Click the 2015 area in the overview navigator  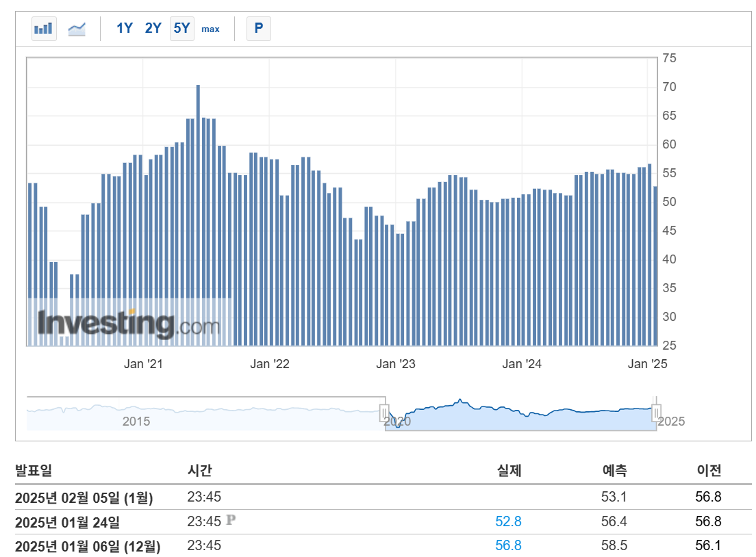(136, 421)
